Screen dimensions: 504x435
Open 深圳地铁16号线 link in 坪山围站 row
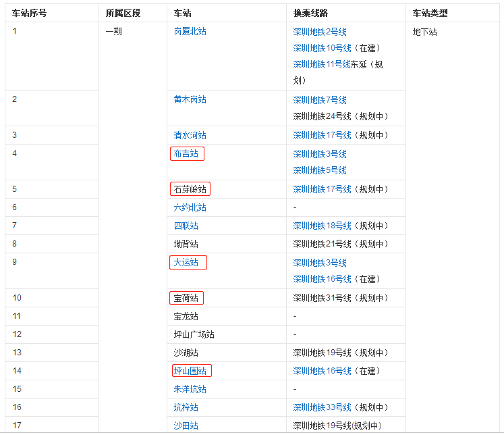pos(322,372)
